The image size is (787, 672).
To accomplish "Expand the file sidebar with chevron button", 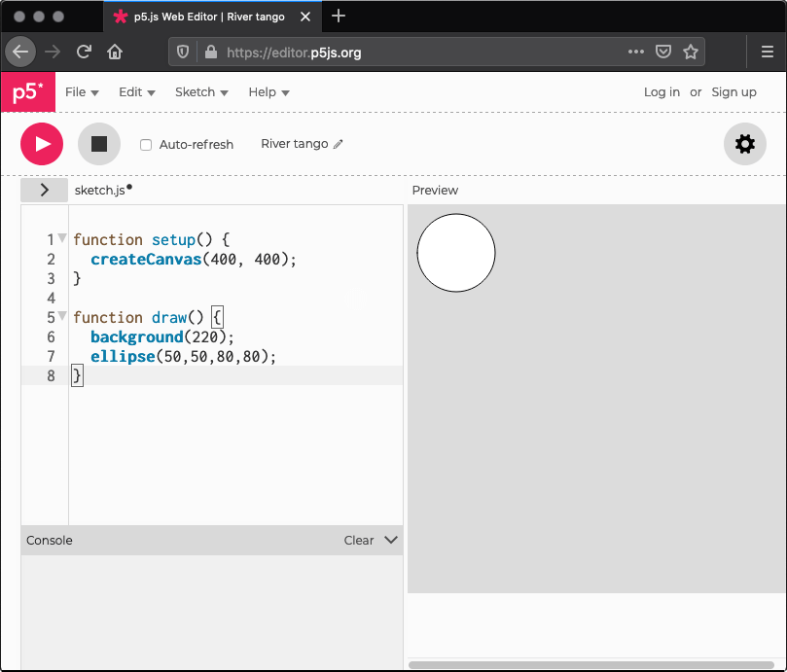I will click(44, 190).
